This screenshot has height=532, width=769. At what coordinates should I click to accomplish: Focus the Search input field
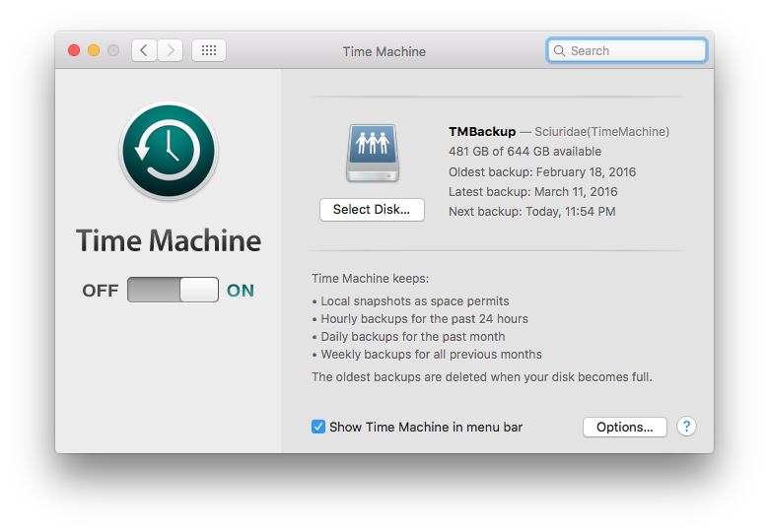pos(627,50)
